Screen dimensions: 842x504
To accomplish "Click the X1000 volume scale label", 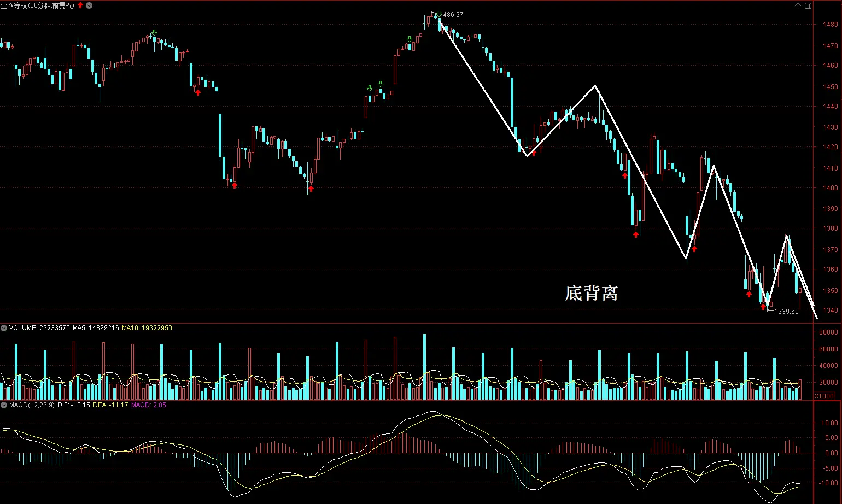I will tap(825, 396).
